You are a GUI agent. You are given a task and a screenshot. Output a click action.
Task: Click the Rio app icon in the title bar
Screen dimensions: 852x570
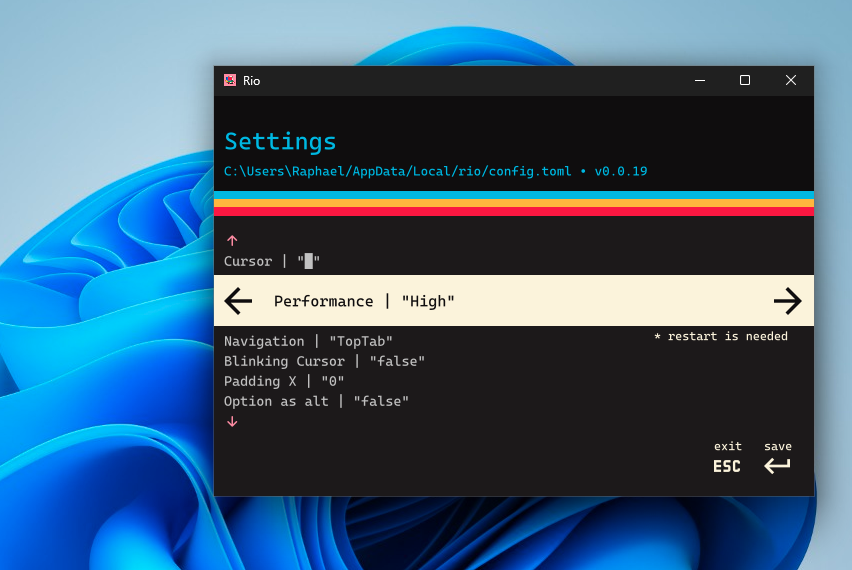(x=230, y=80)
